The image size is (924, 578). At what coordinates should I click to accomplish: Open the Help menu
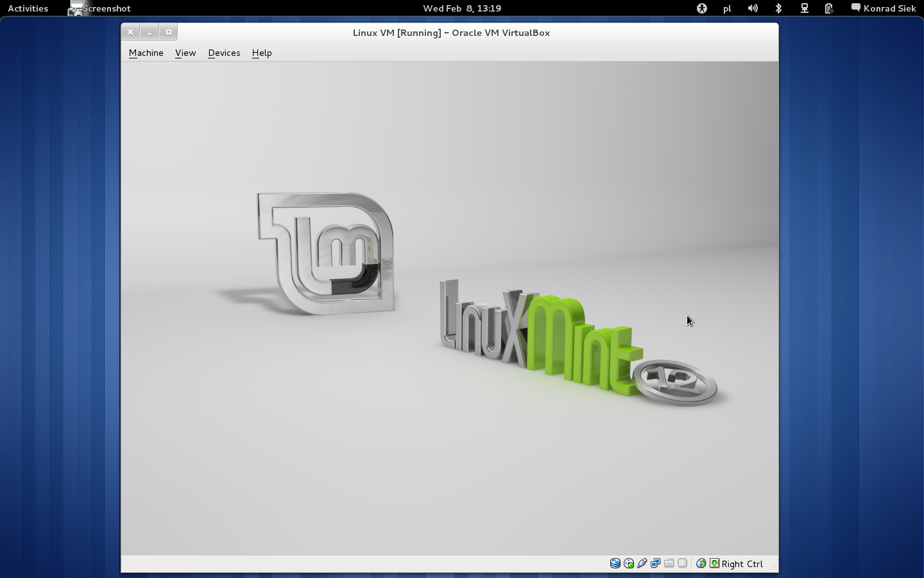(x=262, y=53)
